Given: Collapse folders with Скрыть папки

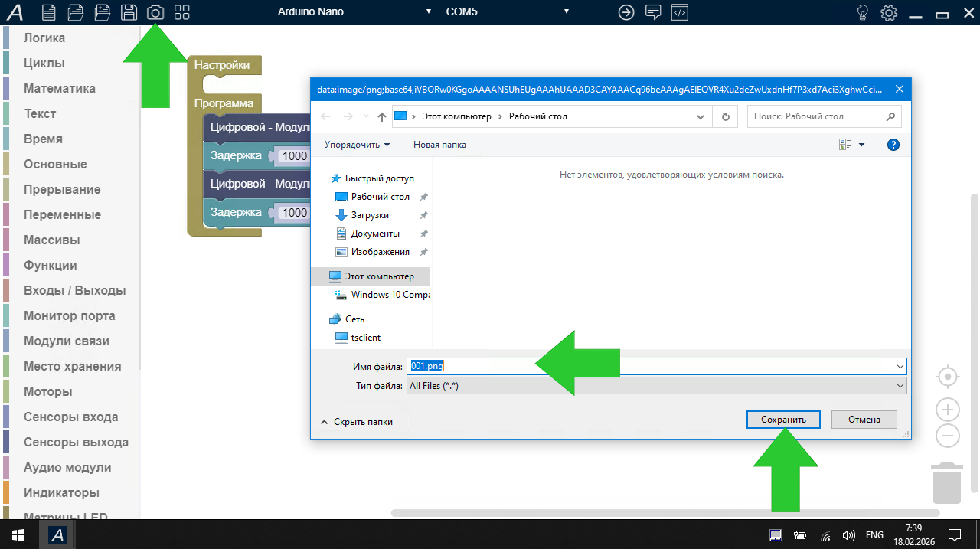Looking at the screenshot, I should pos(357,422).
